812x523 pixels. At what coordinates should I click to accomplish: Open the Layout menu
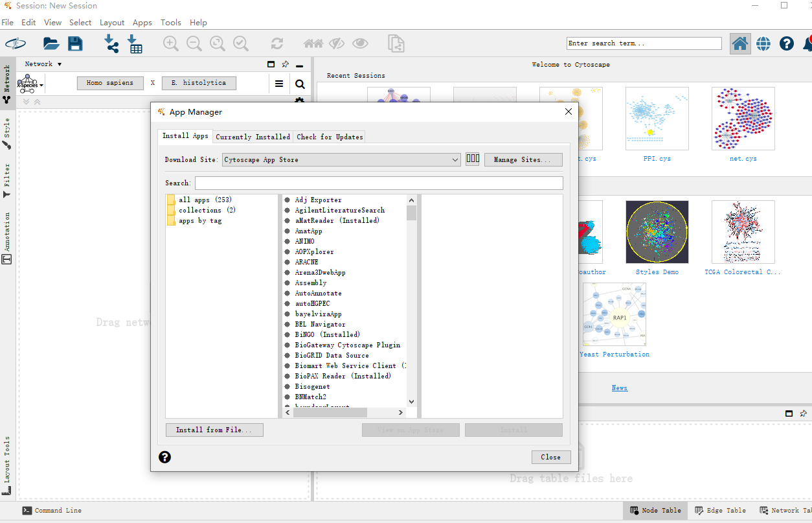(x=112, y=22)
